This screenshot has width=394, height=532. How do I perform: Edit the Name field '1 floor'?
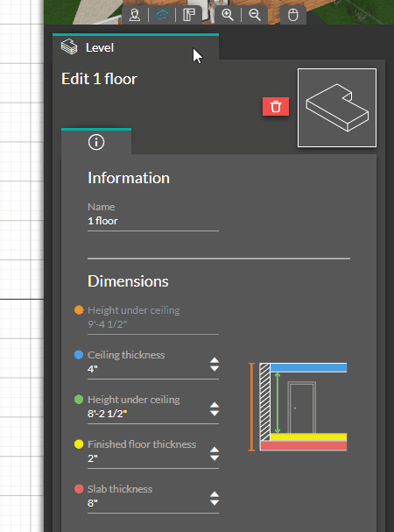point(153,221)
